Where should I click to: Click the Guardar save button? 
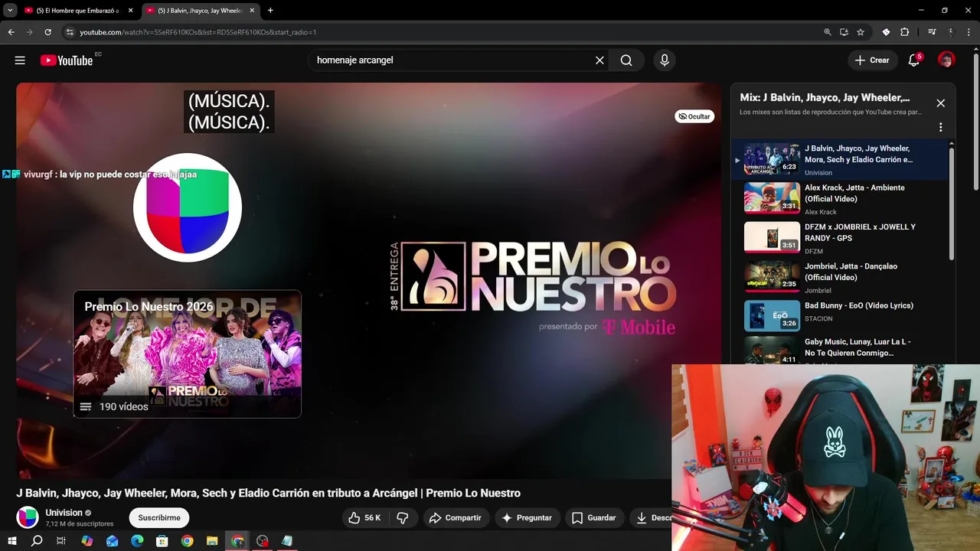coord(594,518)
